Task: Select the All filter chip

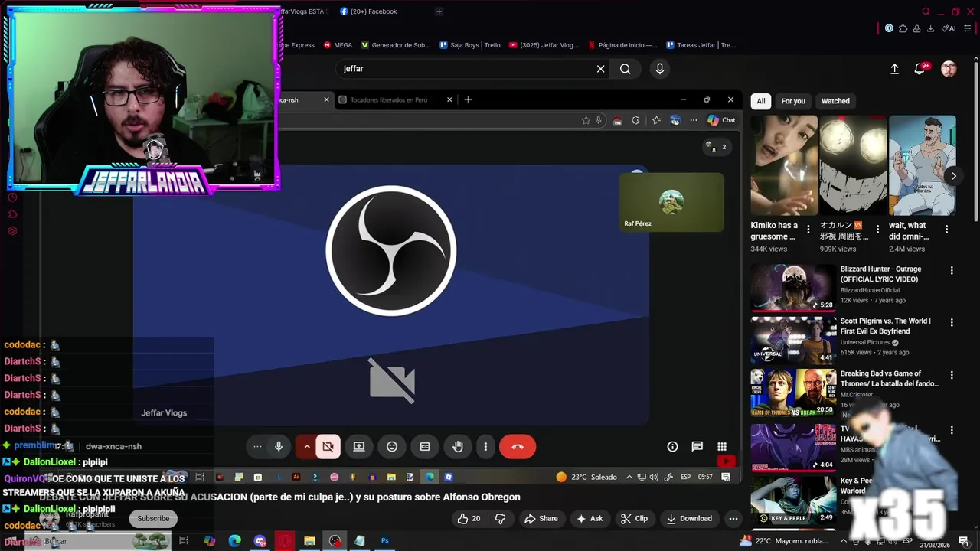Action: [760, 101]
